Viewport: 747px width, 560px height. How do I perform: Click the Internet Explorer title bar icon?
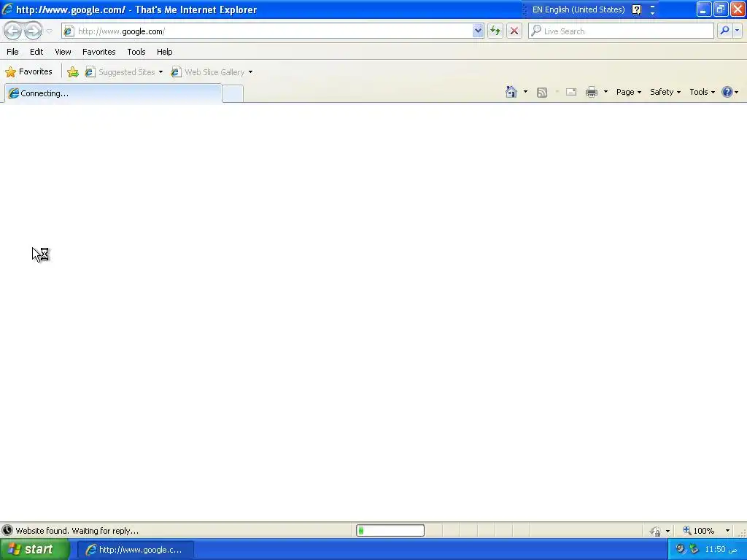pyautogui.click(x=7, y=9)
